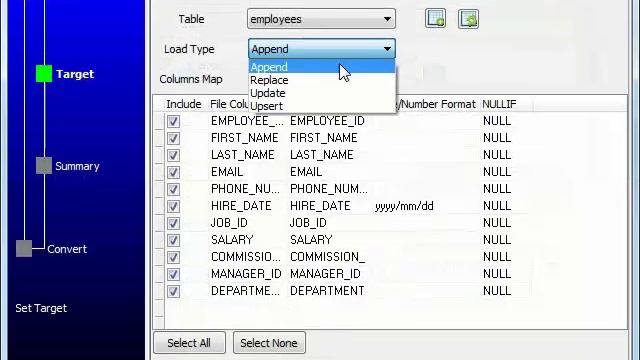Toggle Include checkbox for MANAGER_ID row
640x360 pixels.
pos(173,274)
